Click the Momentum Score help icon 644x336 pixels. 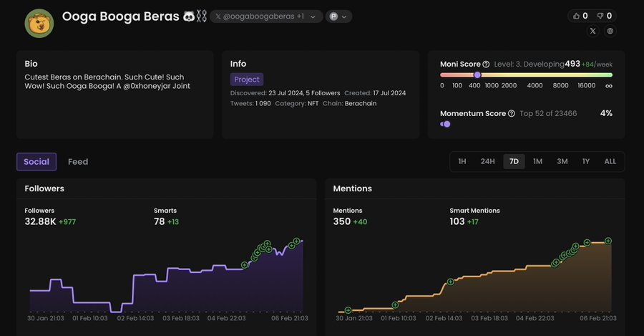(x=511, y=114)
